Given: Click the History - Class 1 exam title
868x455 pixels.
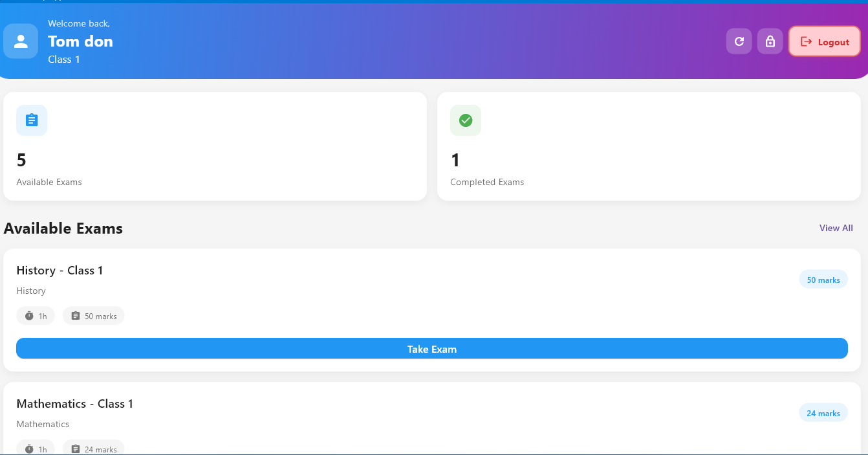Looking at the screenshot, I should click(60, 271).
